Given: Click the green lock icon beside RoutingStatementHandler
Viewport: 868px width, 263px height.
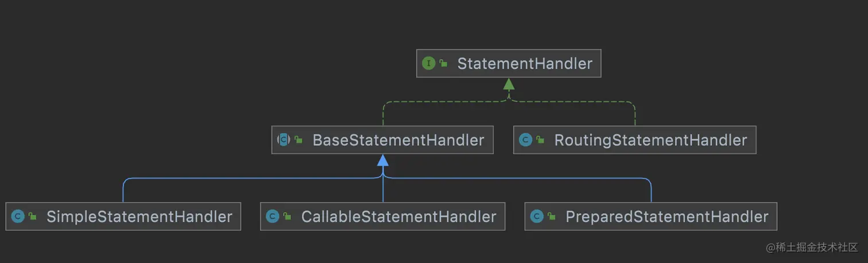Looking at the screenshot, I should click(x=540, y=140).
